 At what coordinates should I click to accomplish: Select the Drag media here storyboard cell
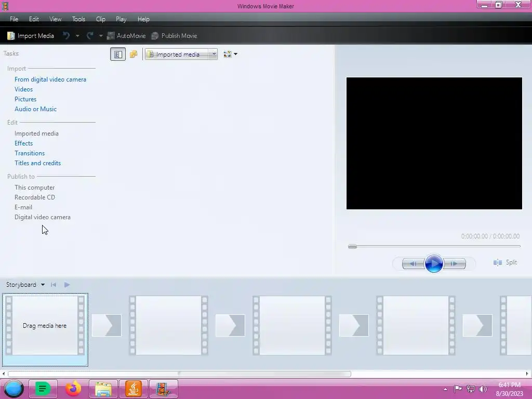point(45,329)
